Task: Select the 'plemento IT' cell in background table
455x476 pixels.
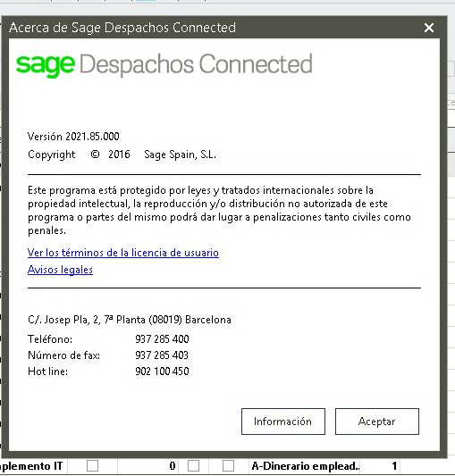Action: pos(33,466)
